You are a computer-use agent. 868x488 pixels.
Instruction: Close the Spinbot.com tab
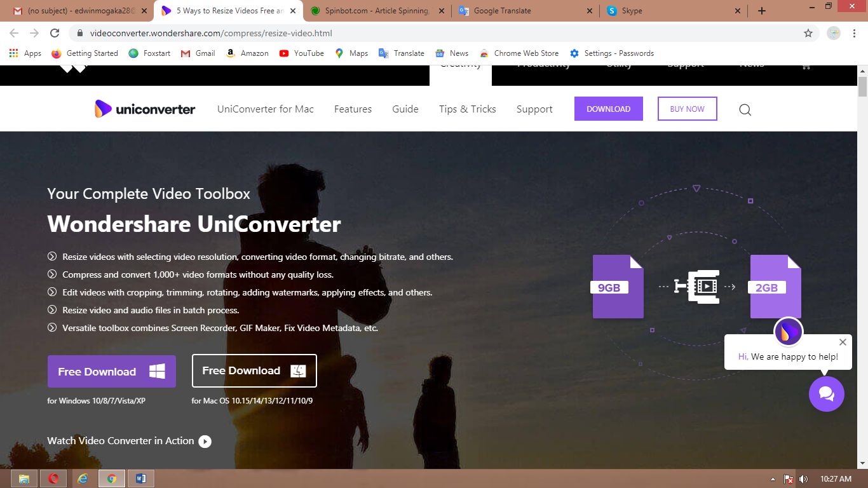(x=441, y=11)
